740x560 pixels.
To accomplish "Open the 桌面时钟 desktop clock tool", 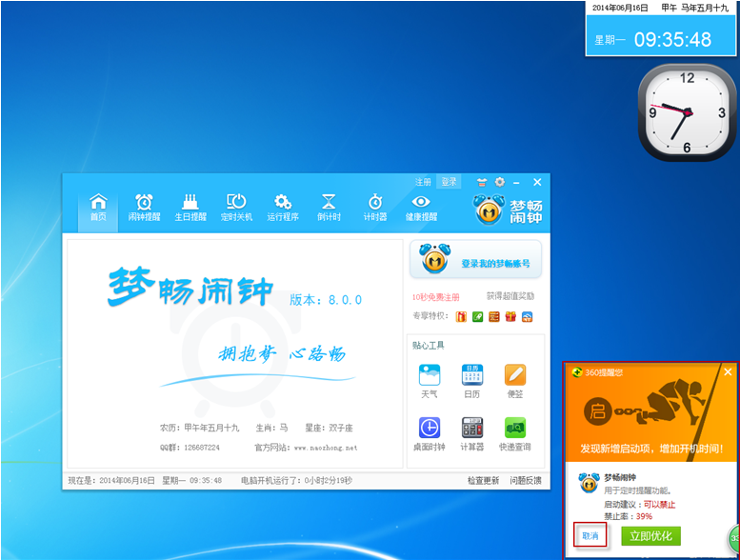I will 430,434.
